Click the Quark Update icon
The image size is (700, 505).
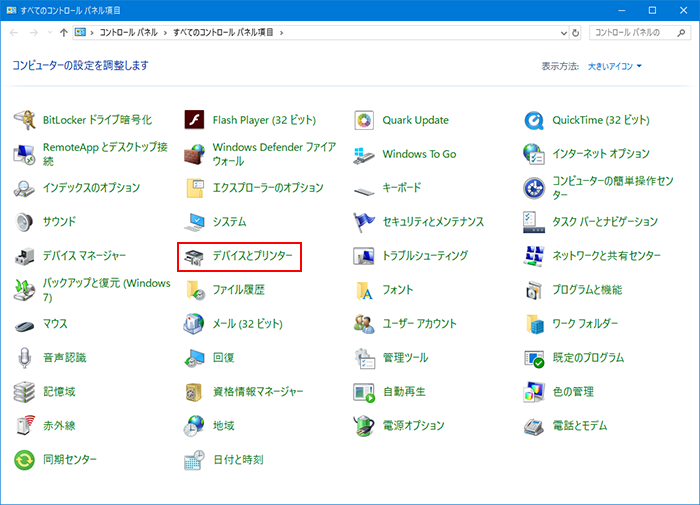click(x=365, y=120)
